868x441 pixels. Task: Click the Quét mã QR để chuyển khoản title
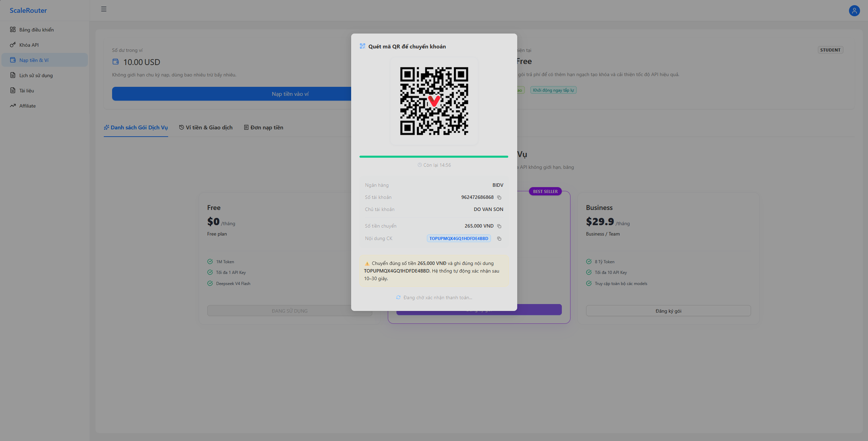pyautogui.click(x=407, y=47)
